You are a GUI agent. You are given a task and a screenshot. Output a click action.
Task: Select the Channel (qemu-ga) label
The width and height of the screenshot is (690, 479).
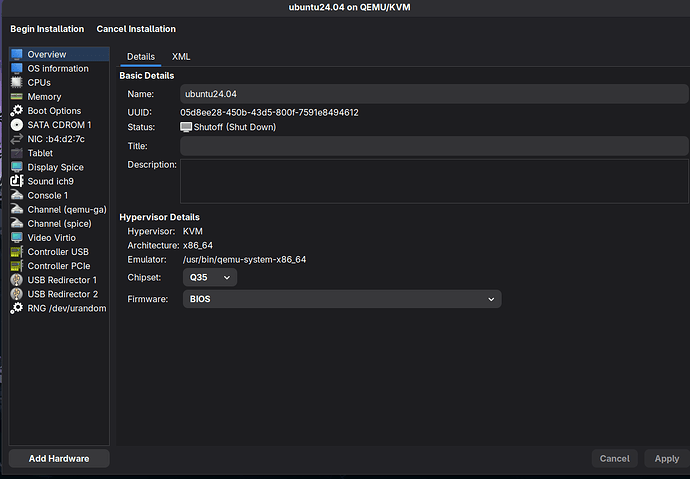click(67, 209)
